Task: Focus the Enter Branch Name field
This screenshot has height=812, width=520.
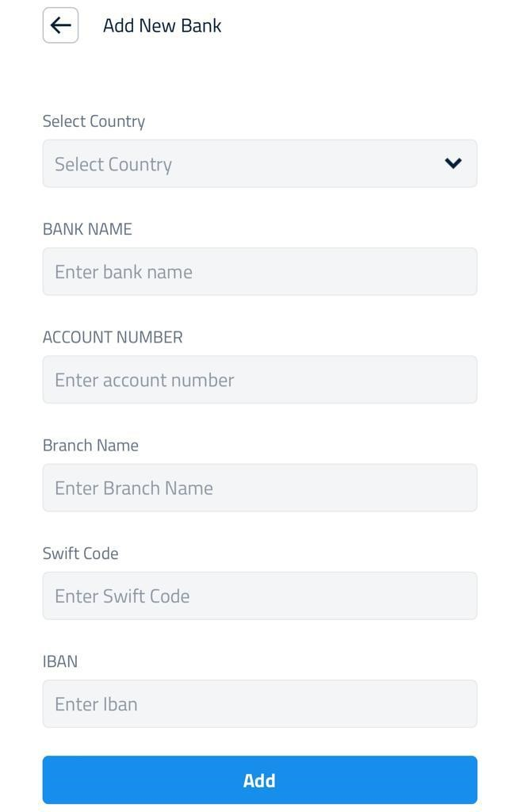Action: 260,488
